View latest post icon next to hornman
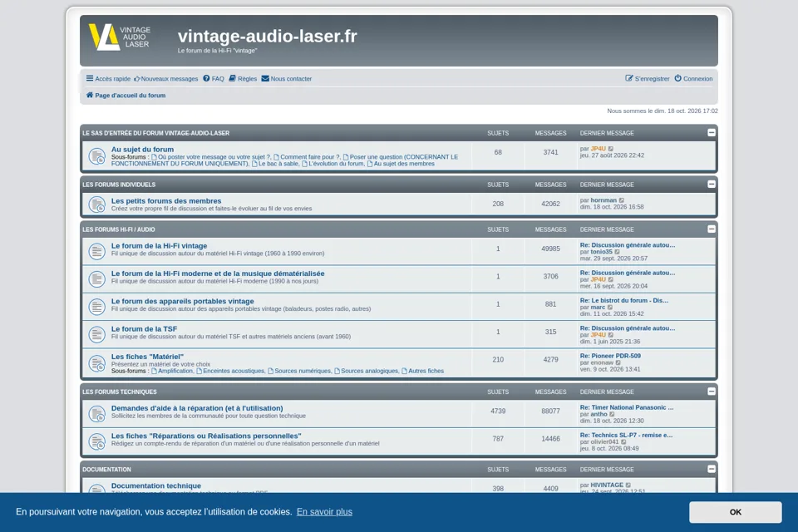Image resolution: width=798 pixels, height=532 pixels. [622, 200]
